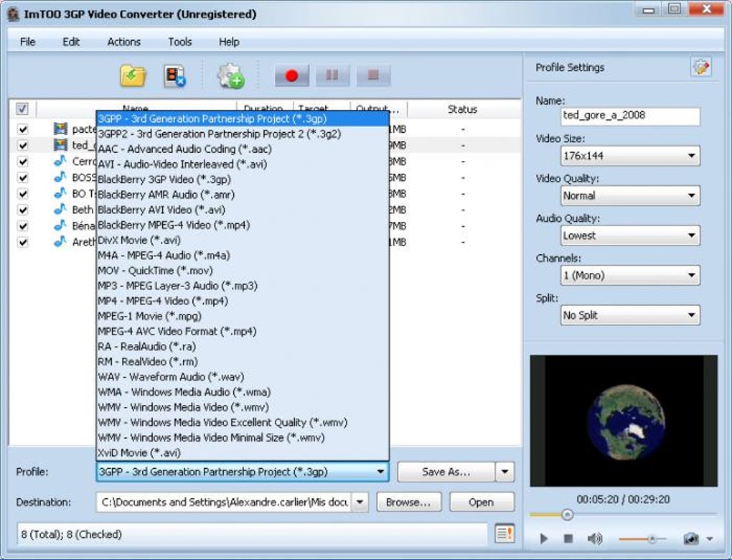Image resolution: width=732 pixels, height=560 pixels.
Task: Click the music note icon of Aretha row
Action: (60, 242)
